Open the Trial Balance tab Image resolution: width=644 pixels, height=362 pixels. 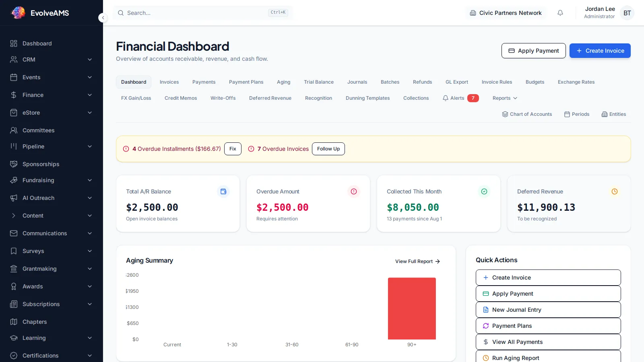pos(319,82)
